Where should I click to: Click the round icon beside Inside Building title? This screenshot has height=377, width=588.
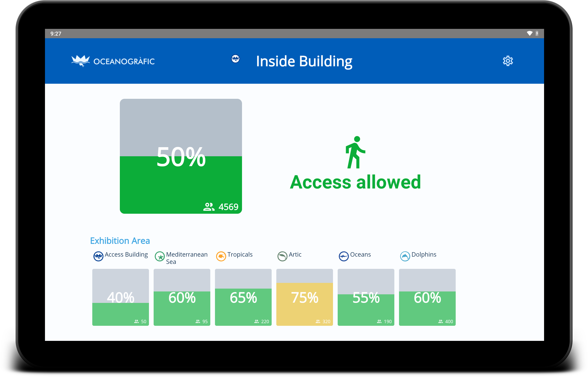[236, 59]
